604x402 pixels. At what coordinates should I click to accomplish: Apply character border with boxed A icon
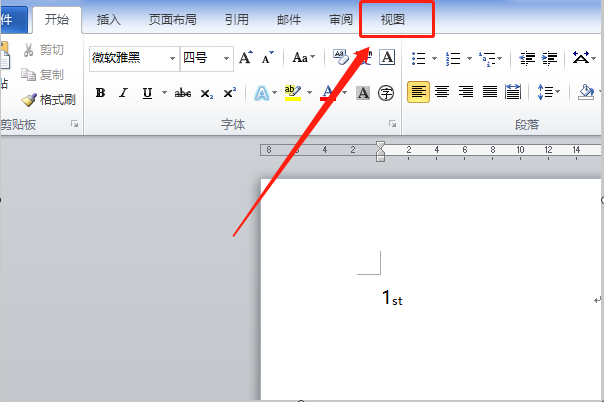click(387, 58)
